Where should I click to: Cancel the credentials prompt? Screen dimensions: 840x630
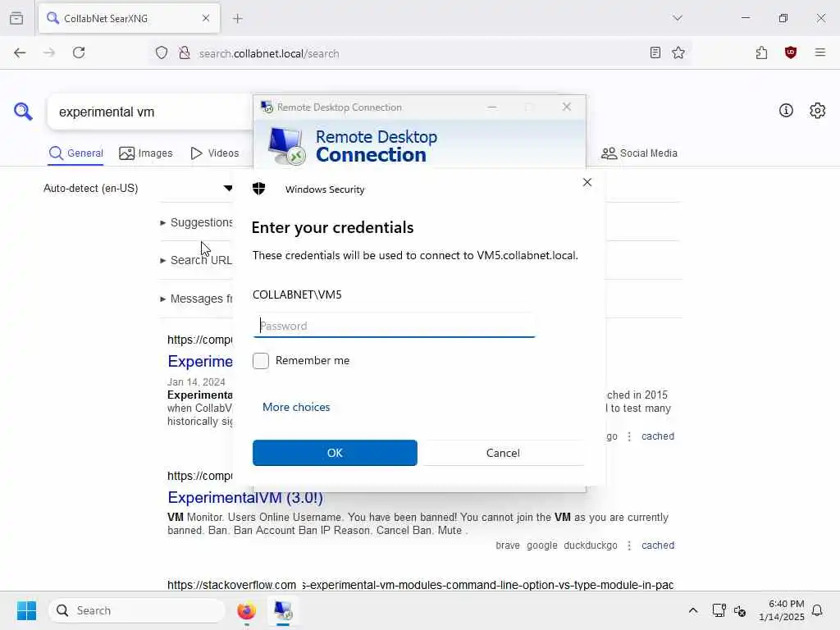coord(503,453)
